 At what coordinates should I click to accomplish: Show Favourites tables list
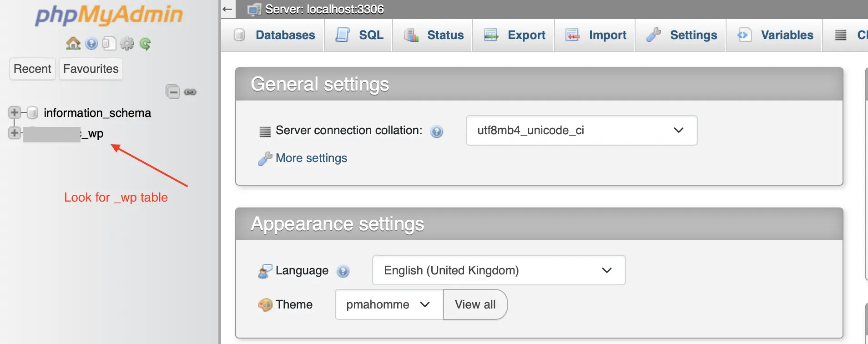[x=91, y=69]
